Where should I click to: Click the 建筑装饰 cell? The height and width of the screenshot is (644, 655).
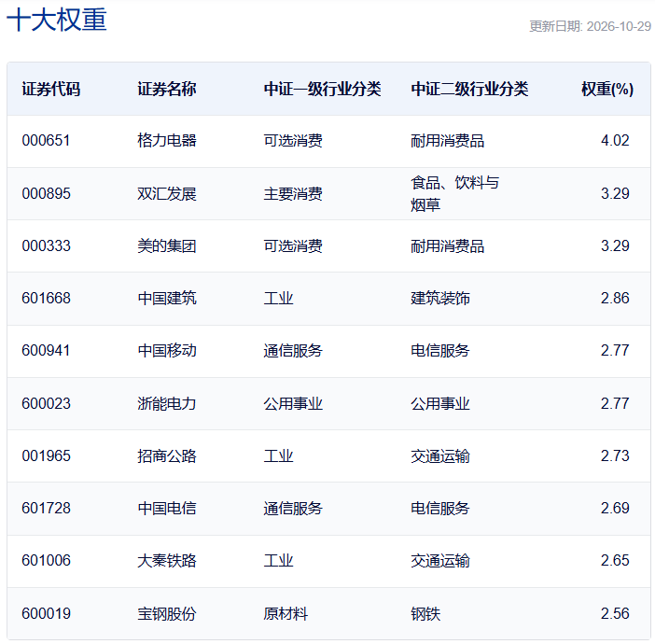(x=440, y=298)
